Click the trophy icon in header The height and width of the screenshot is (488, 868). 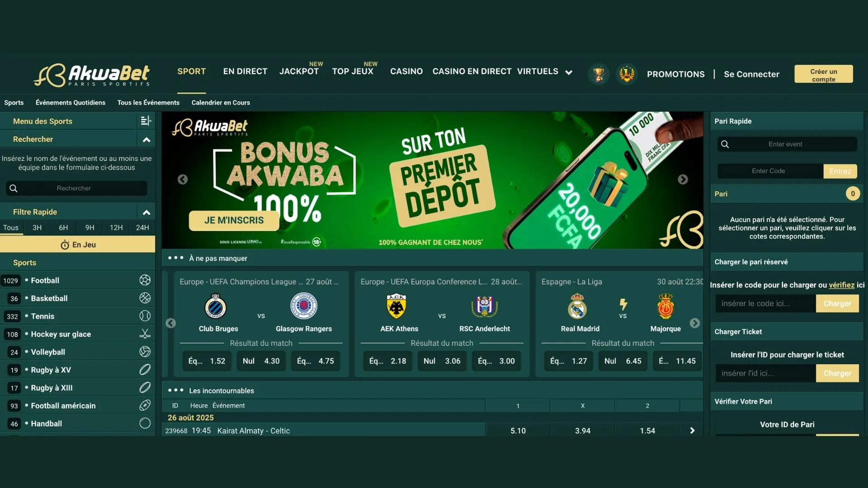click(599, 74)
